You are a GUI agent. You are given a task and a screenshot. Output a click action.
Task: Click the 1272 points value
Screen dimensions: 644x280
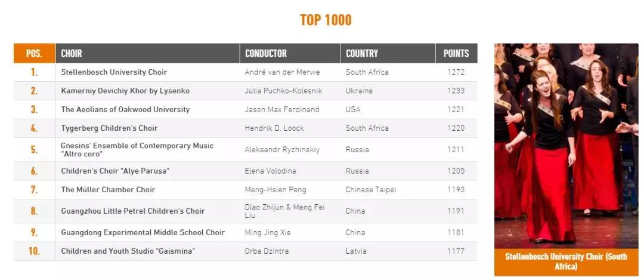pos(456,72)
